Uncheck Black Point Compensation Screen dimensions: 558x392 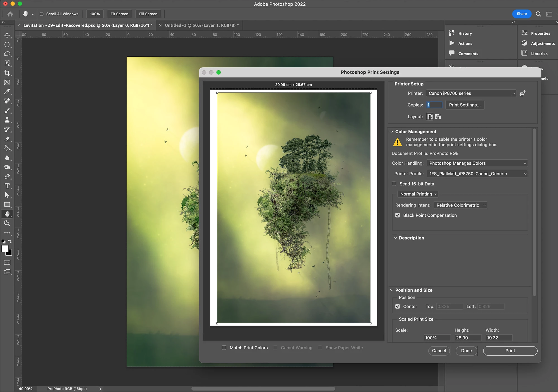[x=398, y=215]
